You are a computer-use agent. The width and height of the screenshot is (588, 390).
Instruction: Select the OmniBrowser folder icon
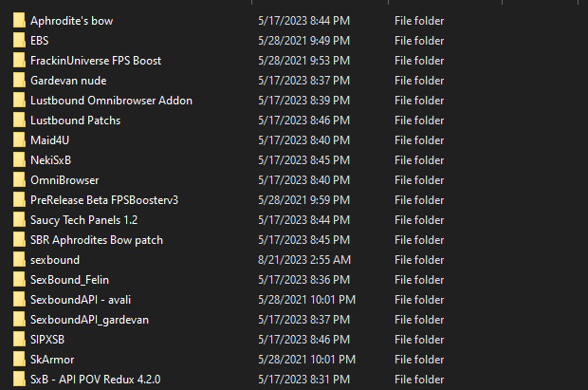tap(19, 179)
